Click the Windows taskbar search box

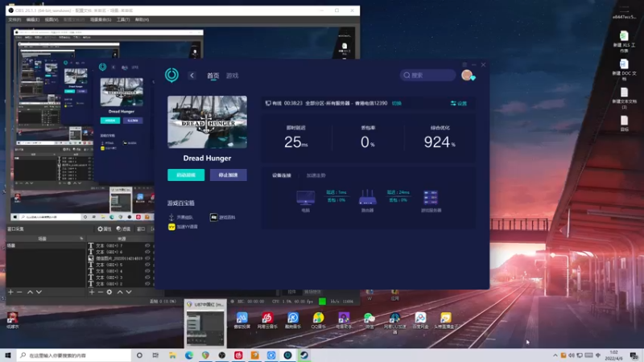pos(74,355)
